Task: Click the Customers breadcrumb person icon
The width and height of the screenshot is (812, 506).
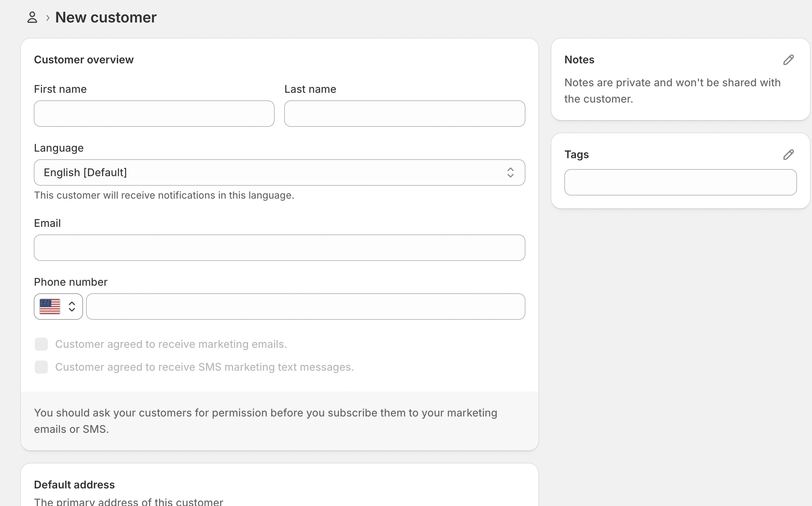Action: 32,18
